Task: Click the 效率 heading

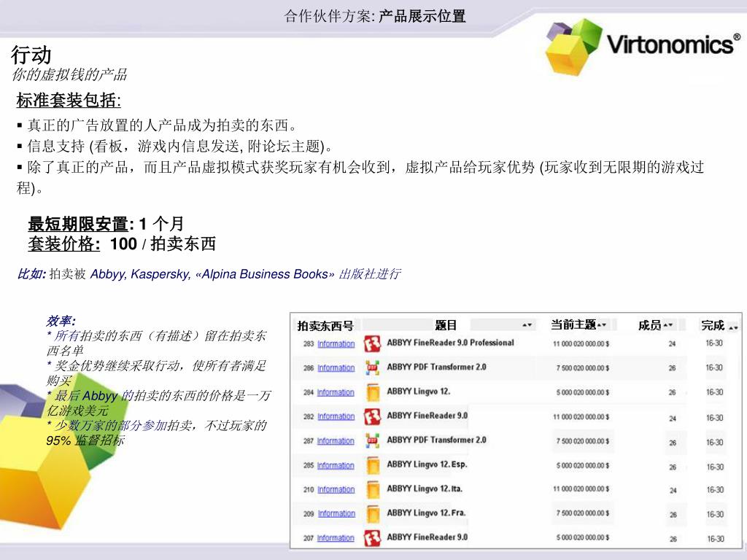Action: point(61,320)
